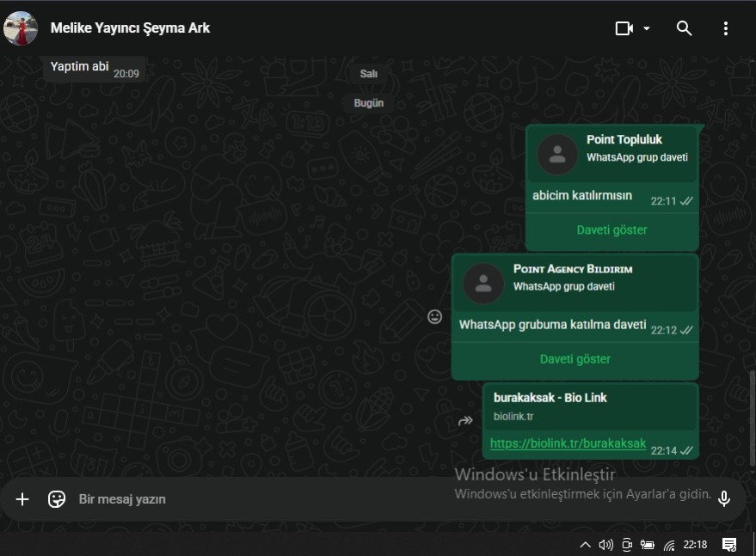Record a voice message with the microphone

pos(723,498)
